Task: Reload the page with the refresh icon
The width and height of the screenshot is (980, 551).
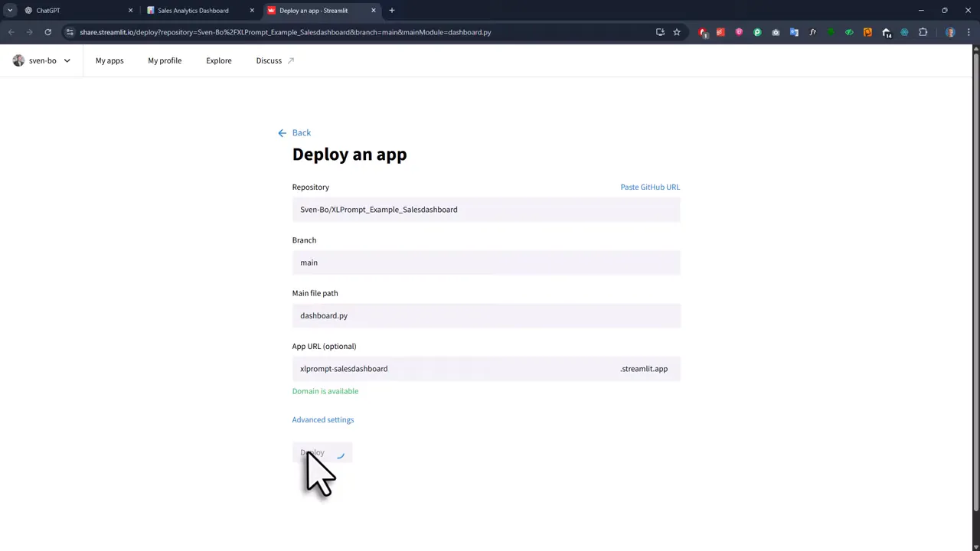Action: point(47,32)
